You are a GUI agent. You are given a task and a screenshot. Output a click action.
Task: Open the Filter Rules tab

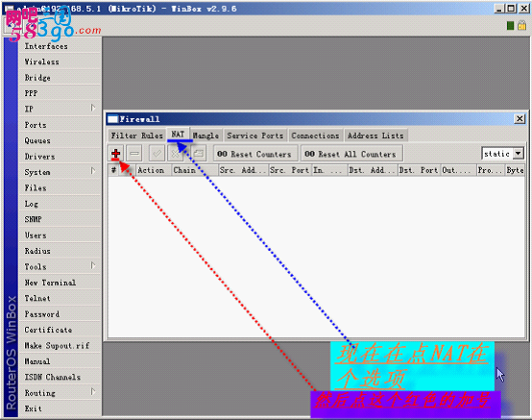(137, 136)
